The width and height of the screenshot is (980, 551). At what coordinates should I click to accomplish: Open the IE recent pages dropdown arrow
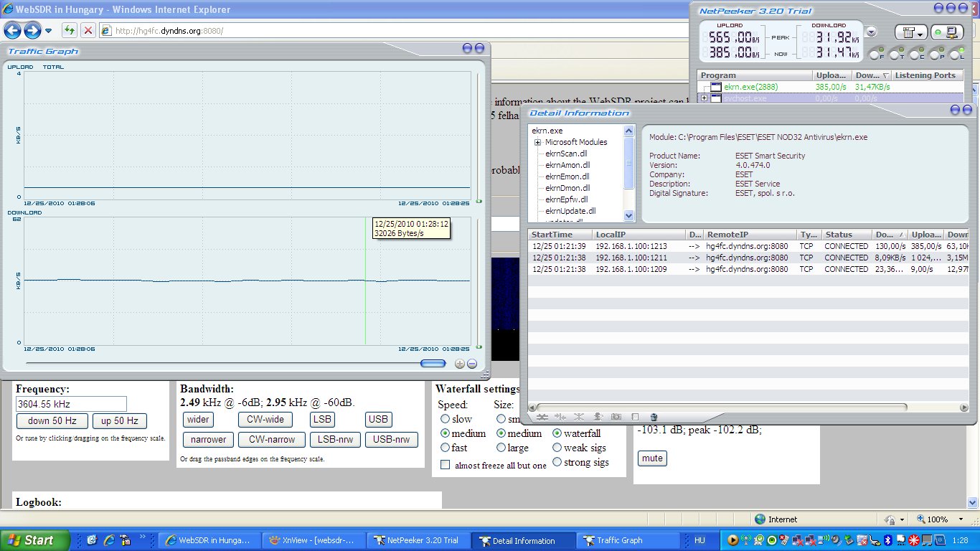48,31
